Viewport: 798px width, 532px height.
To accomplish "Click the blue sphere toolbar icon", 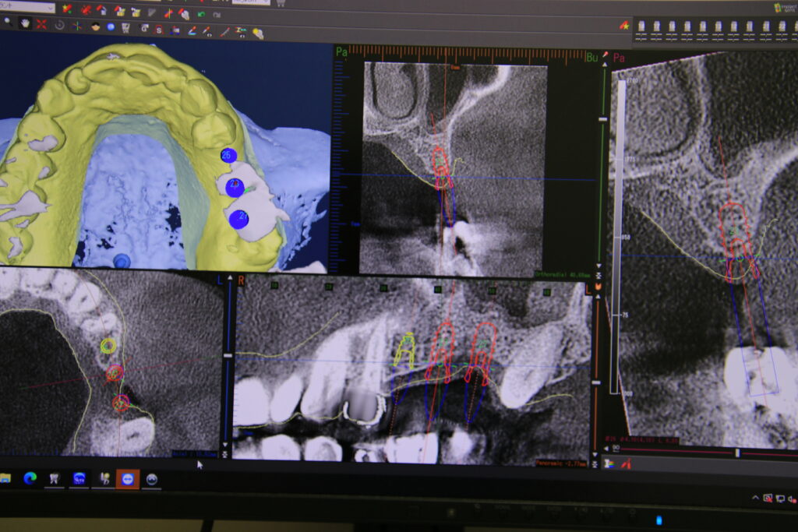I will coord(111,27).
